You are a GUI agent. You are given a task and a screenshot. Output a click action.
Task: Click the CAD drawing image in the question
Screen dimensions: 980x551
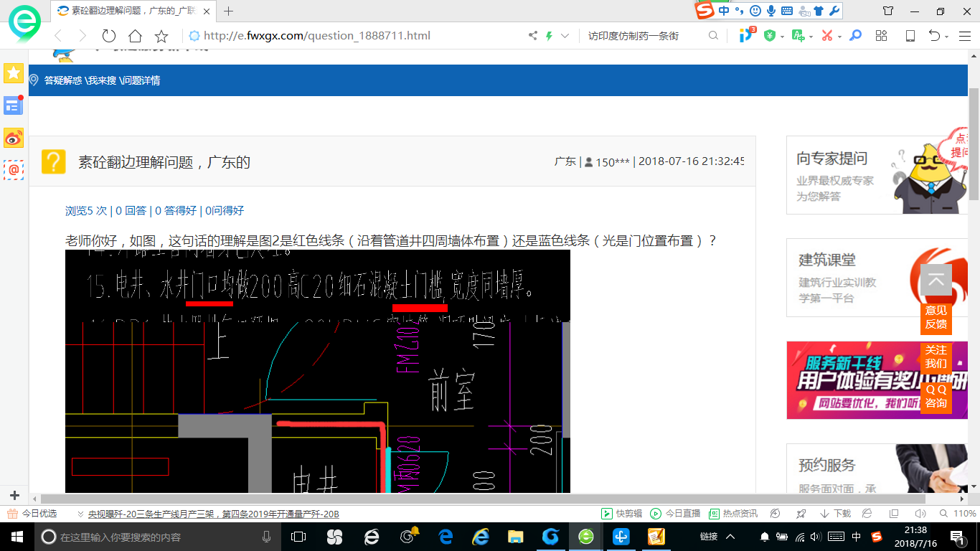click(x=318, y=371)
